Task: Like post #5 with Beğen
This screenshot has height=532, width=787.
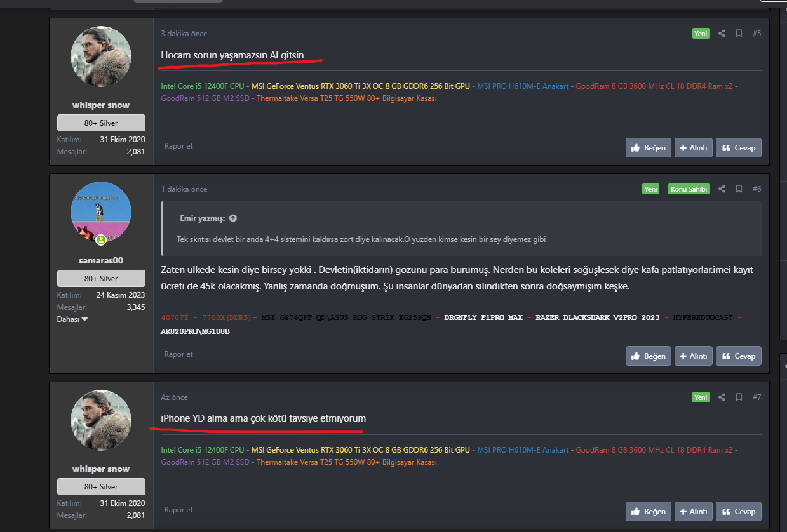Action: pyautogui.click(x=648, y=148)
